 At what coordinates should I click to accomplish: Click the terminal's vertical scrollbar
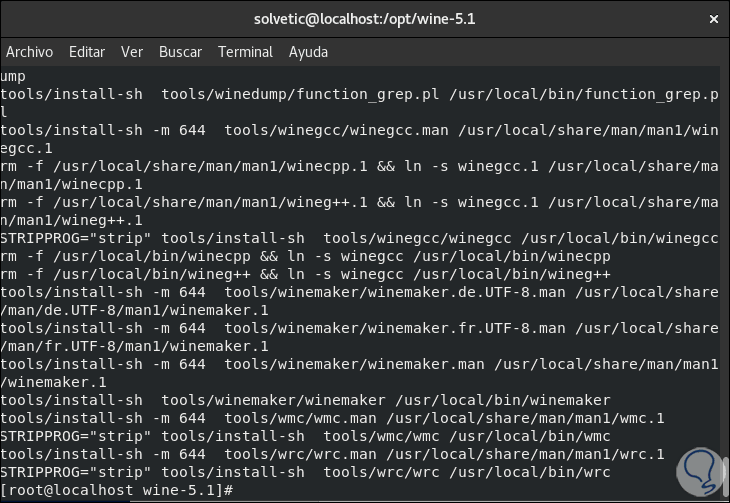724,280
